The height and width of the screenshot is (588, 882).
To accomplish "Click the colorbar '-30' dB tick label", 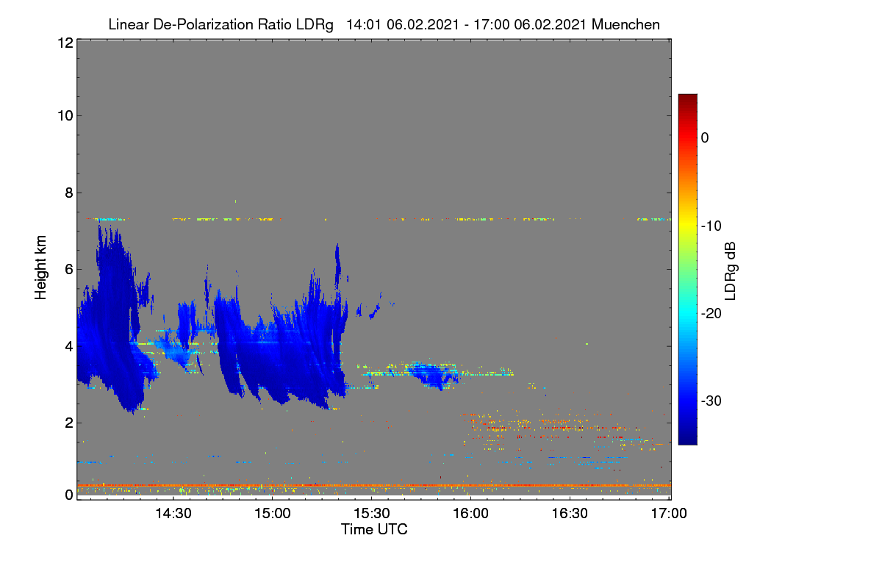I will point(712,401).
